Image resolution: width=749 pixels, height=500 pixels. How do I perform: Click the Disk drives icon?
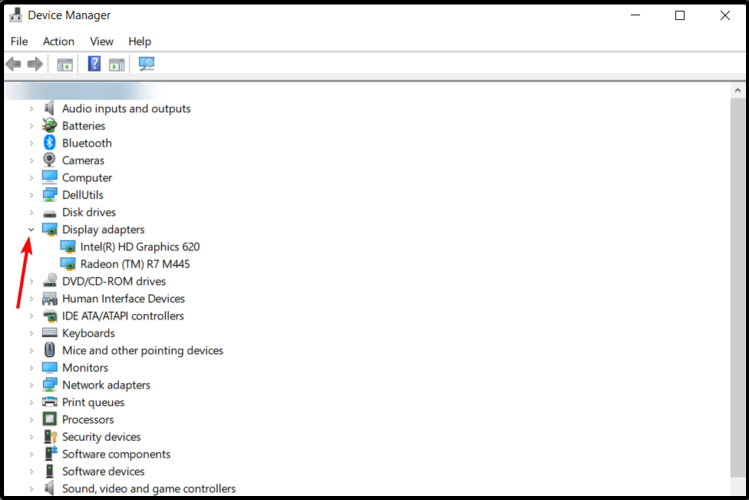pos(49,213)
